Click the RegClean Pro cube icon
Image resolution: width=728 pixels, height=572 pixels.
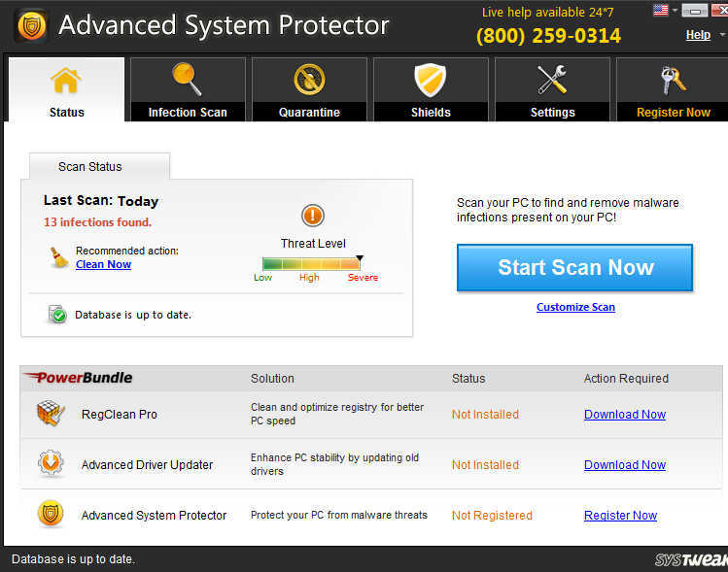pyautogui.click(x=51, y=413)
